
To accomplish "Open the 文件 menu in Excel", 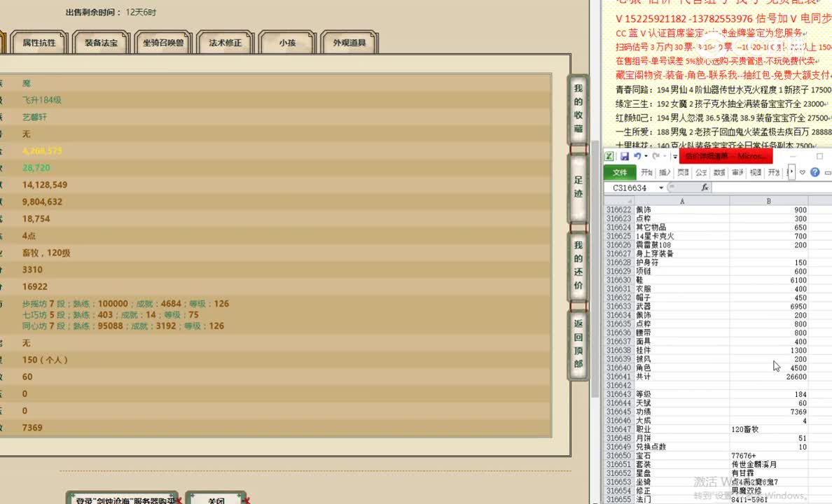I will point(620,172).
